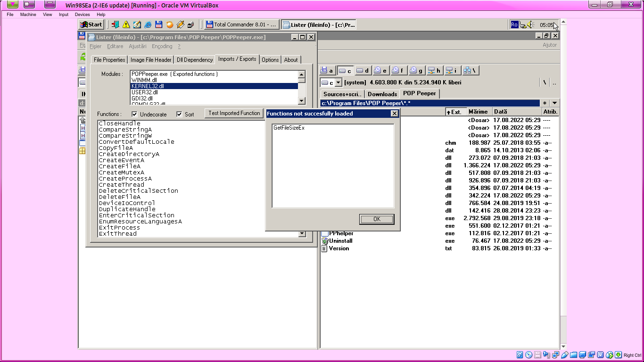Switch to Downloads folder tab

pyautogui.click(x=382, y=94)
